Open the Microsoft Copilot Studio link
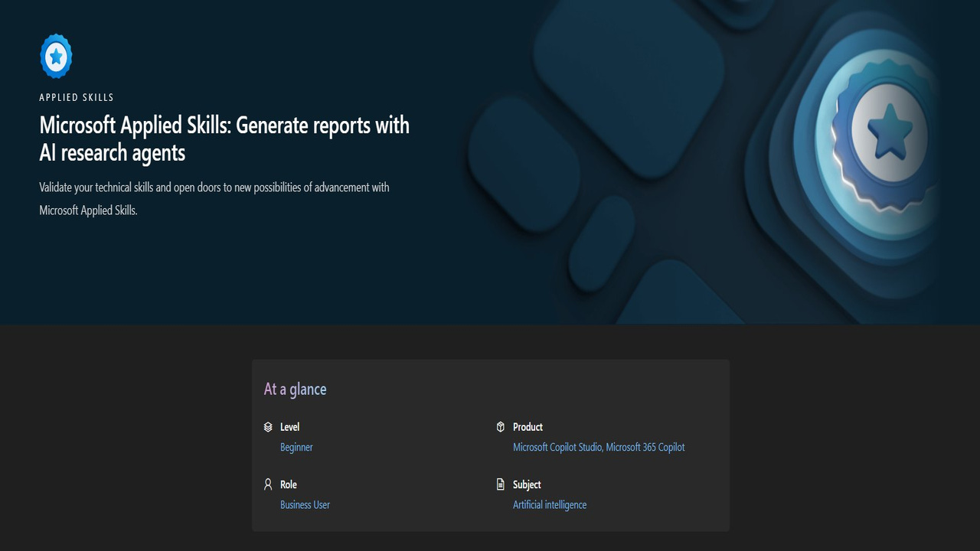980x551 pixels. [557, 447]
